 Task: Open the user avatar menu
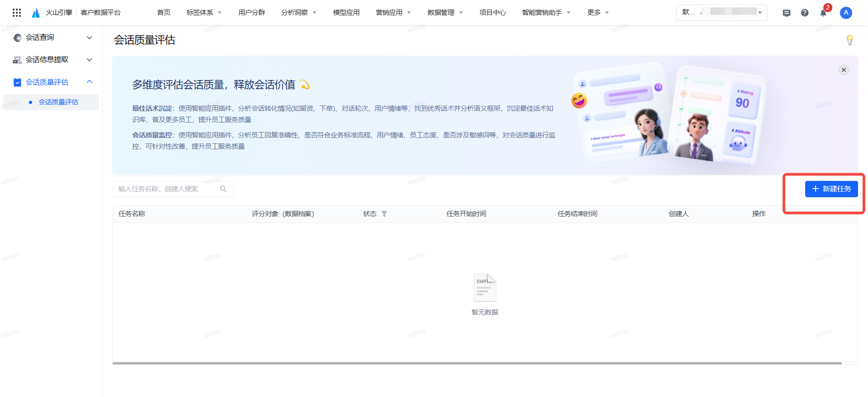pyautogui.click(x=846, y=13)
